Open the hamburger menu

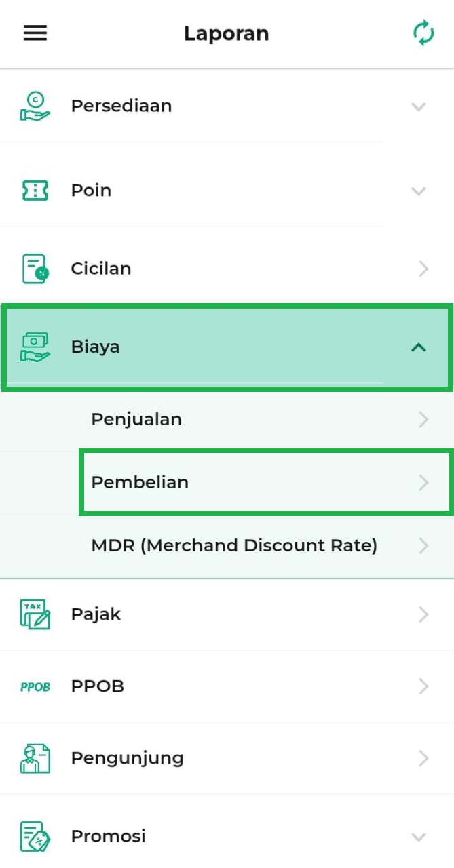coord(35,33)
